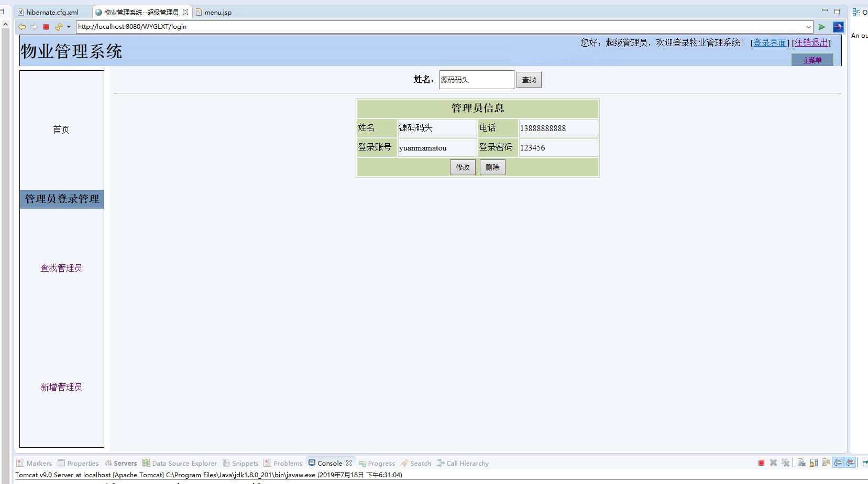Open the Display Selected Console dropdown

pos(850,463)
